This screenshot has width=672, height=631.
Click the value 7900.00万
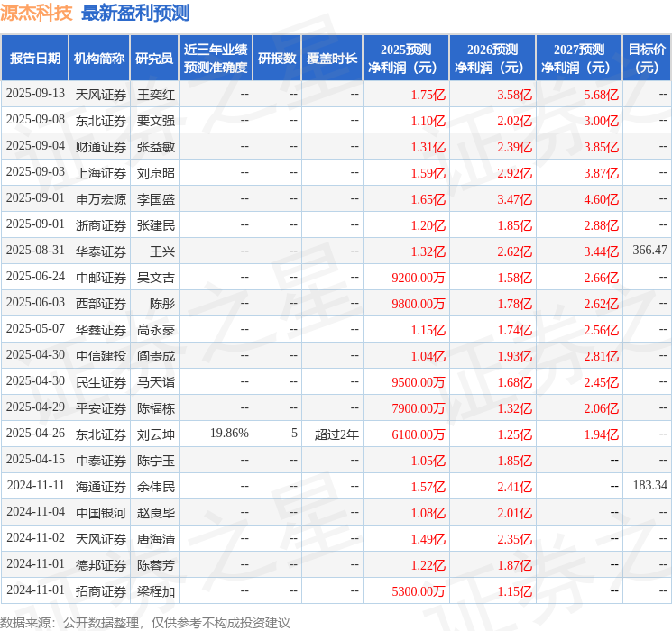click(419, 408)
